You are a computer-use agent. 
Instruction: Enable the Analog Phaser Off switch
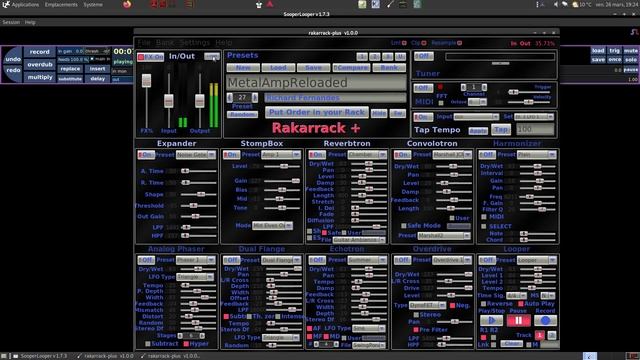pos(146,260)
